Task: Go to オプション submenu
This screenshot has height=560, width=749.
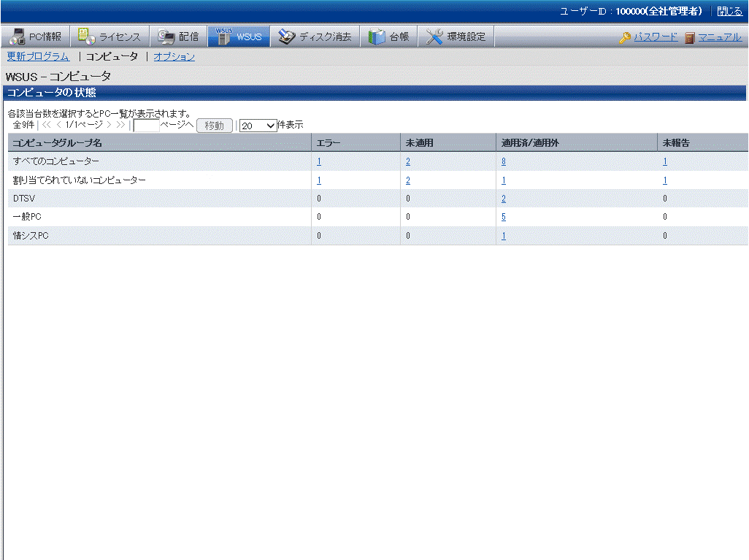Action: tap(174, 56)
